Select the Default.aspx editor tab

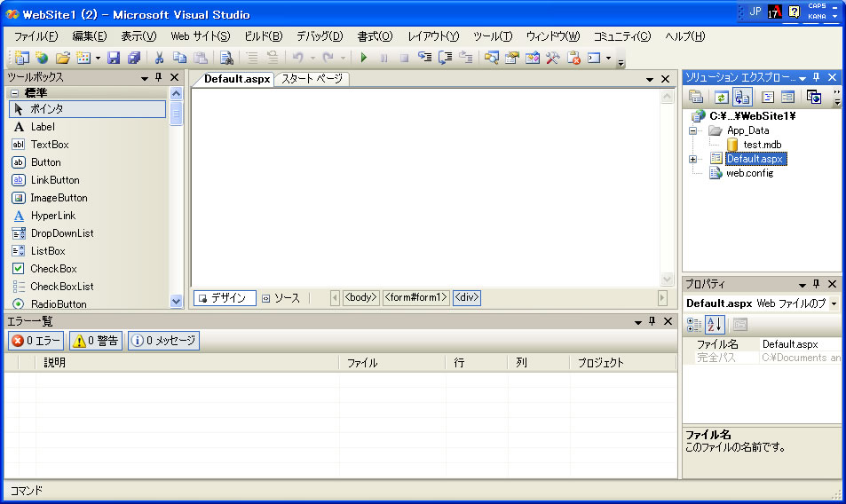pos(236,79)
